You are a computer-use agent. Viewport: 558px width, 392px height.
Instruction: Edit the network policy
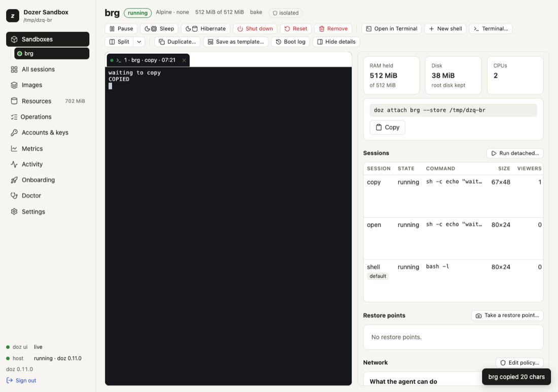pyautogui.click(x=519, y=363)
